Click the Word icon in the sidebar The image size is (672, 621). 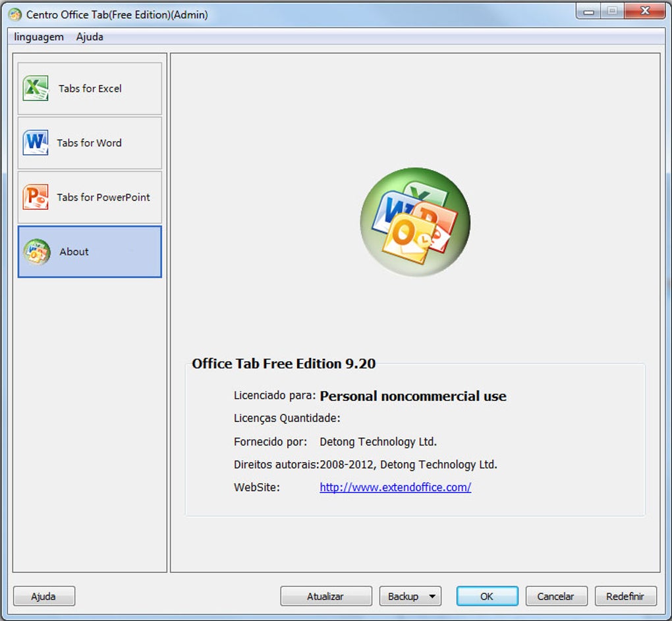tap(36, 142)
